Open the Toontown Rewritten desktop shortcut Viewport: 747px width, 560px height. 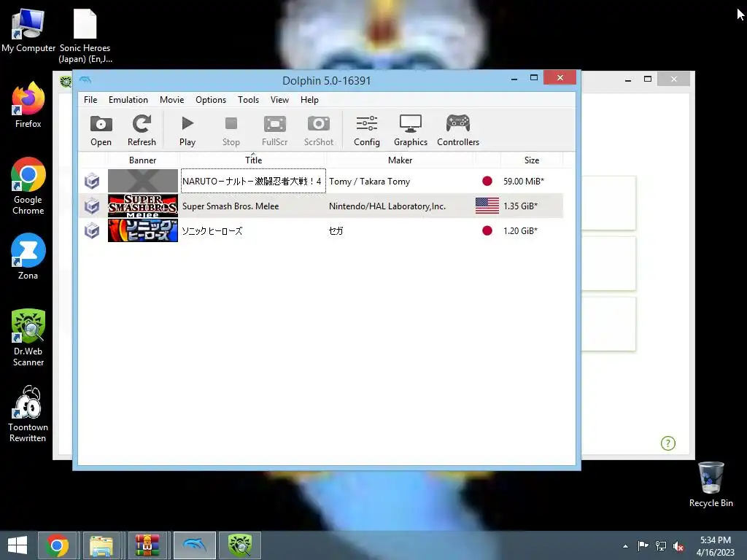click(28, 414)
